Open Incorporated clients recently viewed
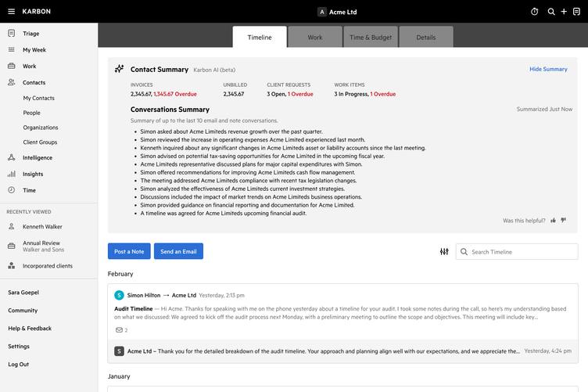 (x=48, y=265)
